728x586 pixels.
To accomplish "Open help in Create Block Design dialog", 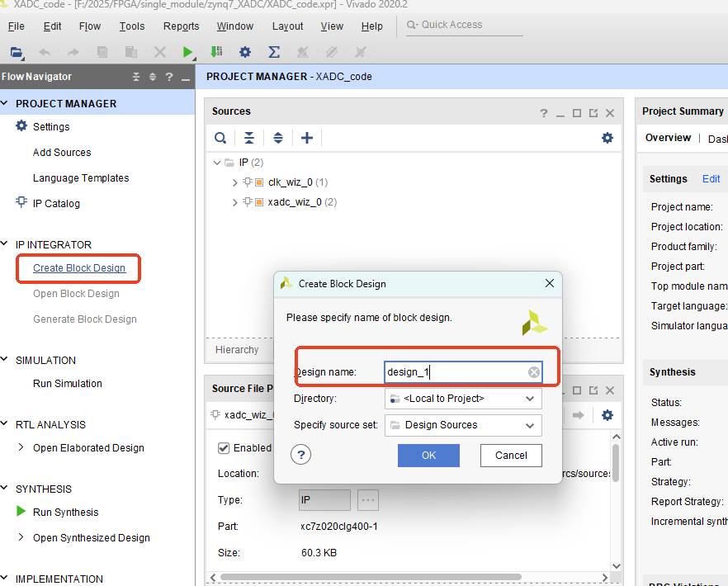I will (300, 455).
